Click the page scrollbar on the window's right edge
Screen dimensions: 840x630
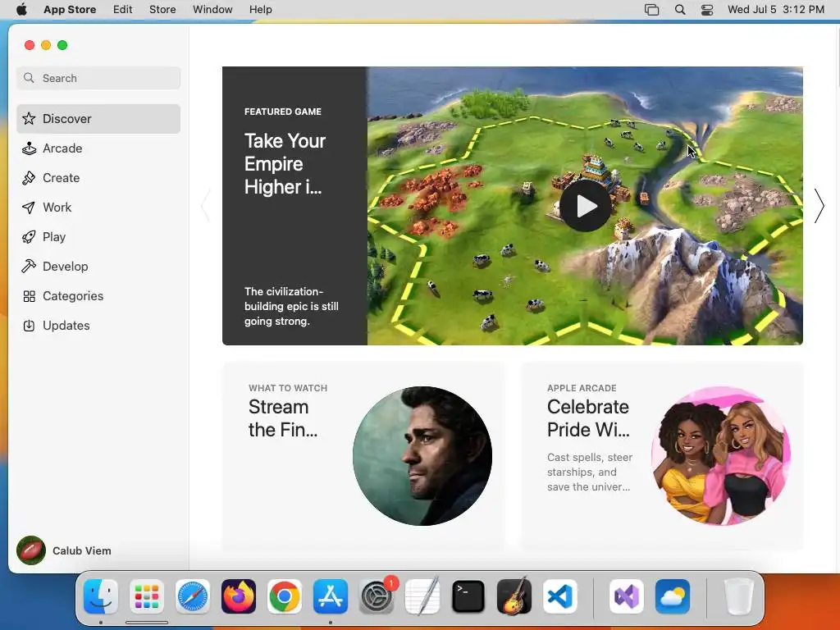pos(838,57)
